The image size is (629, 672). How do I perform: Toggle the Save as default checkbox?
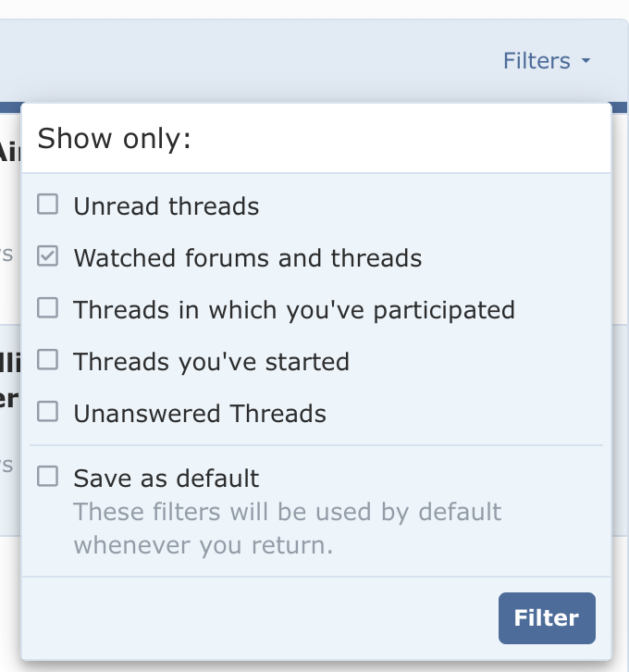(x=47, y=478)
